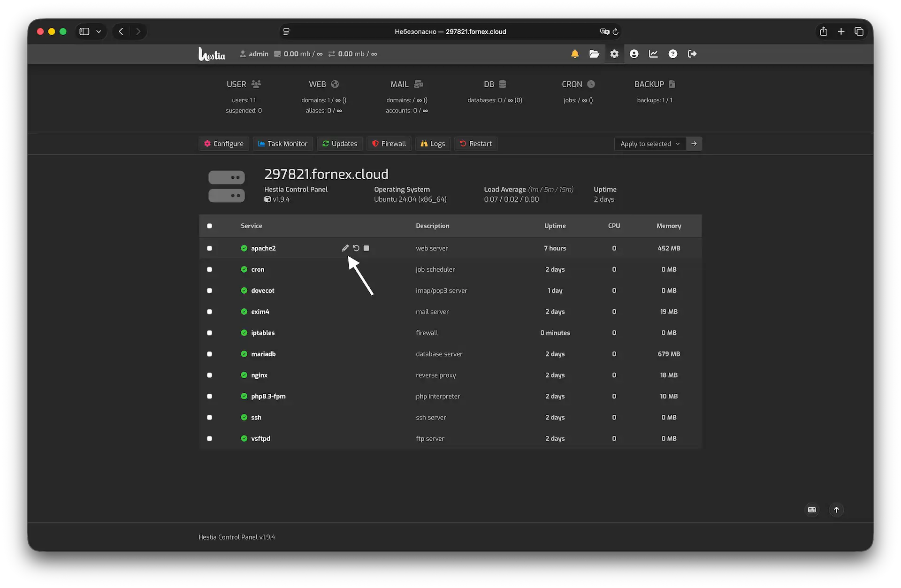Click the Restart button
The image size is (901, 588).
[476, 144]
